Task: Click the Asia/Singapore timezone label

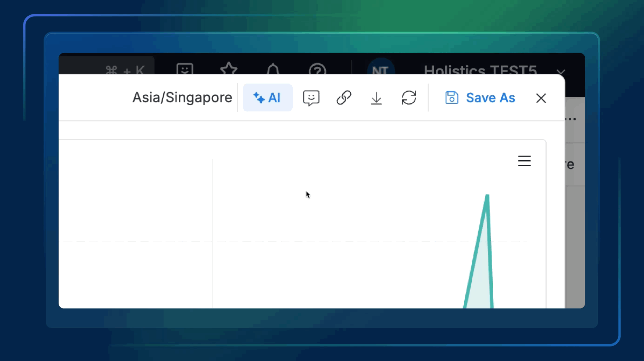Action: pyautogui.click(x=182, y=97)
